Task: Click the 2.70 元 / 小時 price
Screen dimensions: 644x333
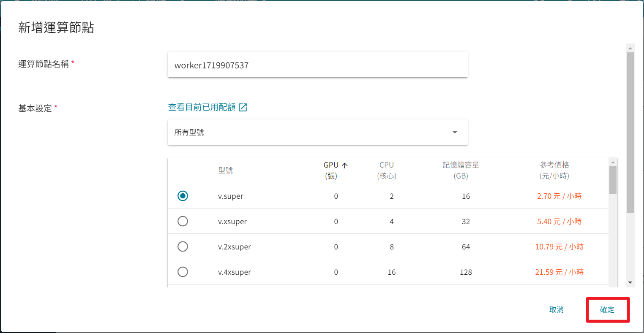Action: [559, 196]
